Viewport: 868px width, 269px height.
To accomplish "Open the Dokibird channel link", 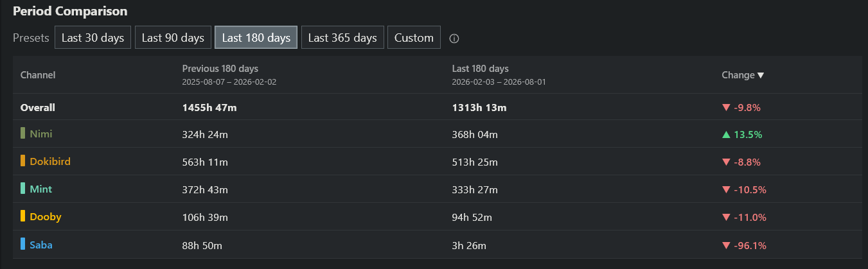I will coord(50,162).
